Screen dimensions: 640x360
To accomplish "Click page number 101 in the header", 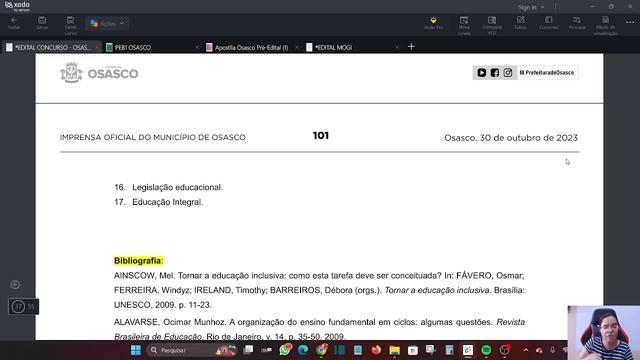I will [x=321, y=136].
